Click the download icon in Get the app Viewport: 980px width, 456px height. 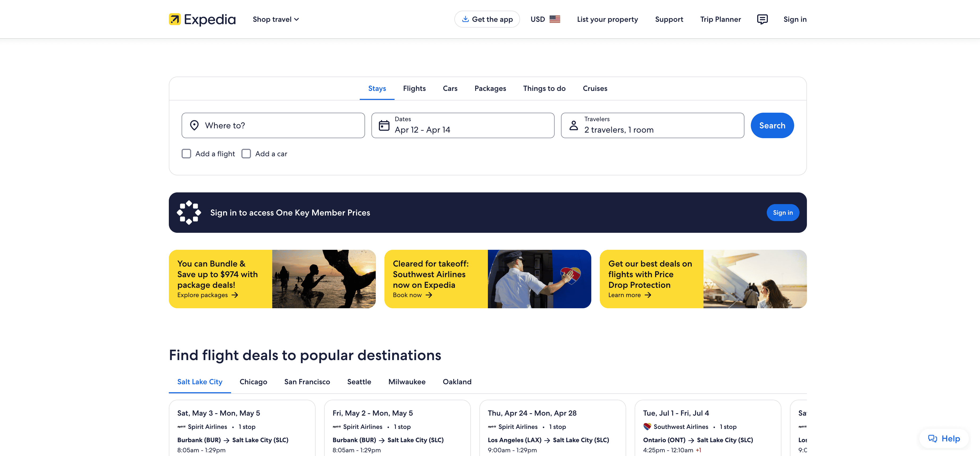[465, 19]
